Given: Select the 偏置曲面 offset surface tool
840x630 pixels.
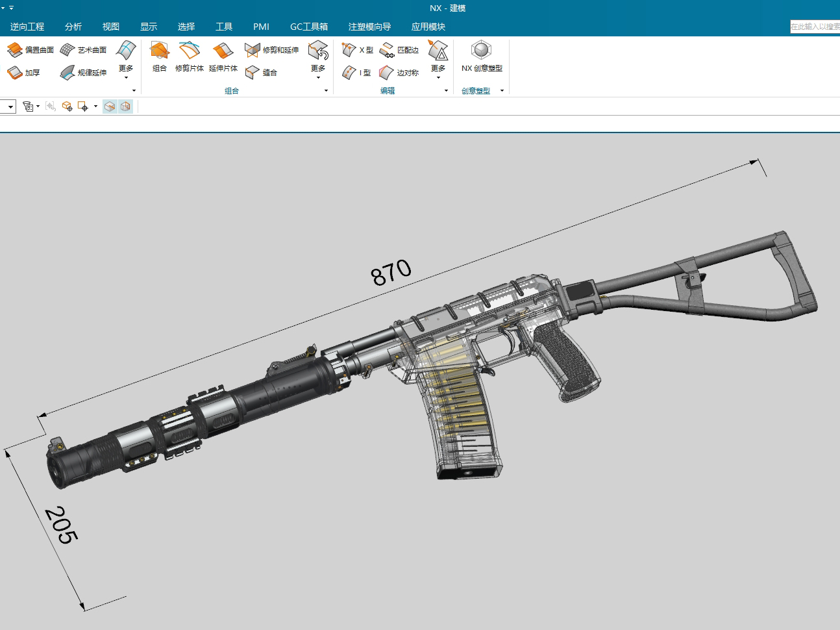Looking at the screenshot, I should [x=31, y=50].
